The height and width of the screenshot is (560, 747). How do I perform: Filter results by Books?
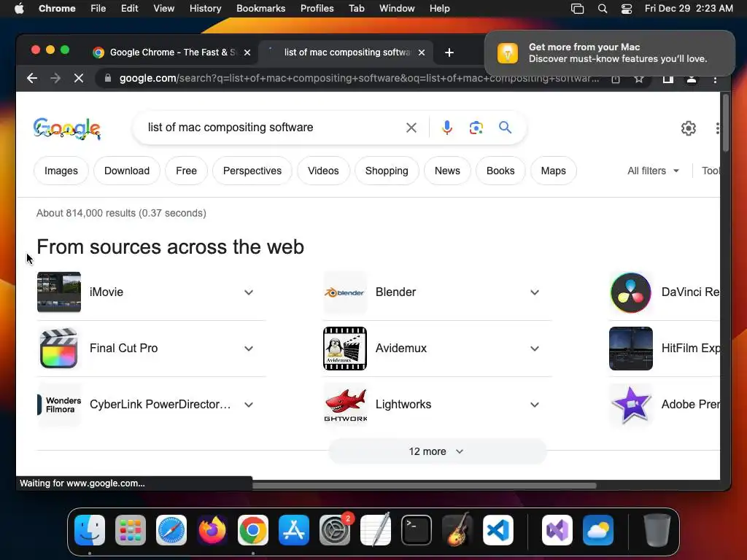(x=500, y=171)
